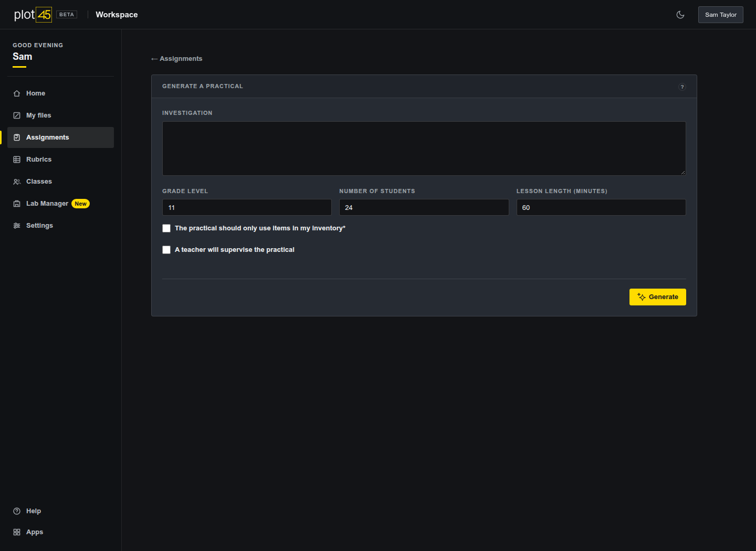This screenshot has width=756, height=551.
Task: Click the Home house icon in sidebar
Action: coord(17,93)
